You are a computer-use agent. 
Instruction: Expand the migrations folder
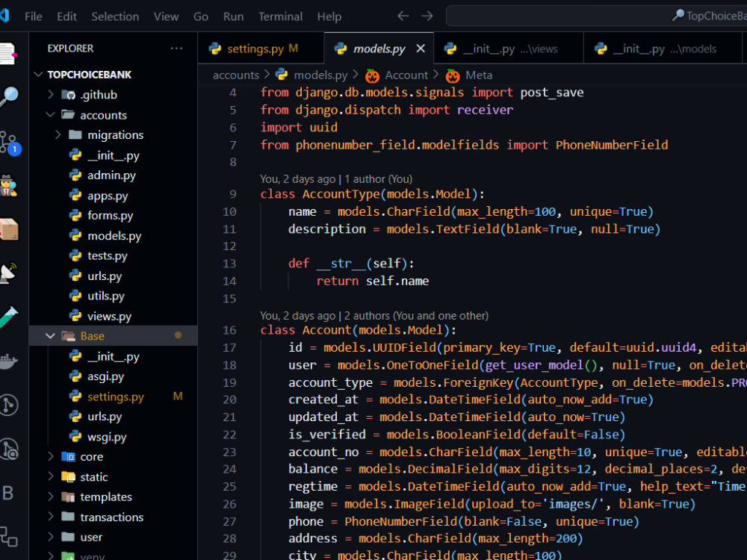115,135
